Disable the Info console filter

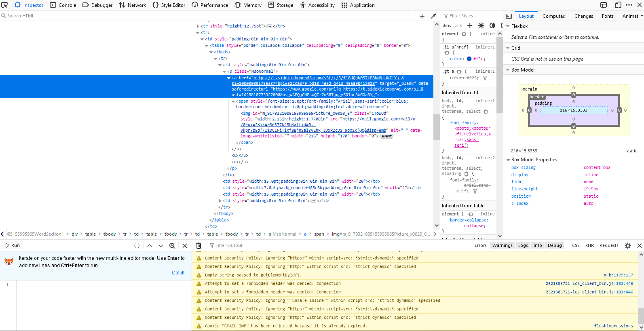pyautogui.click(x=538, y=245)
